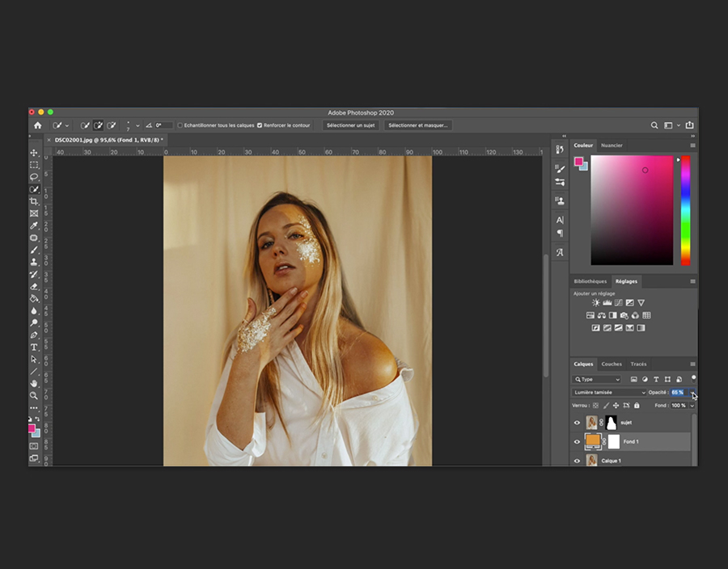Select the Lasso tool
Image resolution: width=728 pixels, height=569 pixels.
34,177
